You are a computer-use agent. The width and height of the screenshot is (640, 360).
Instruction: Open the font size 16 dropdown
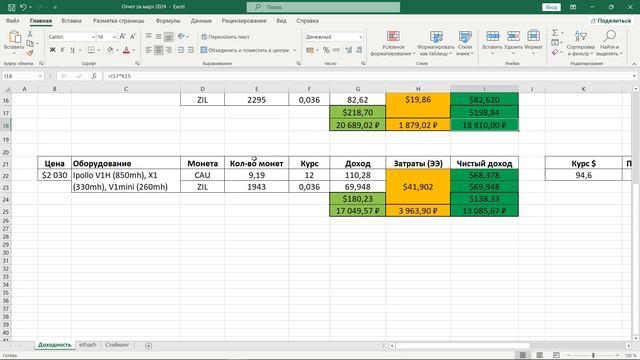(115, 37)
